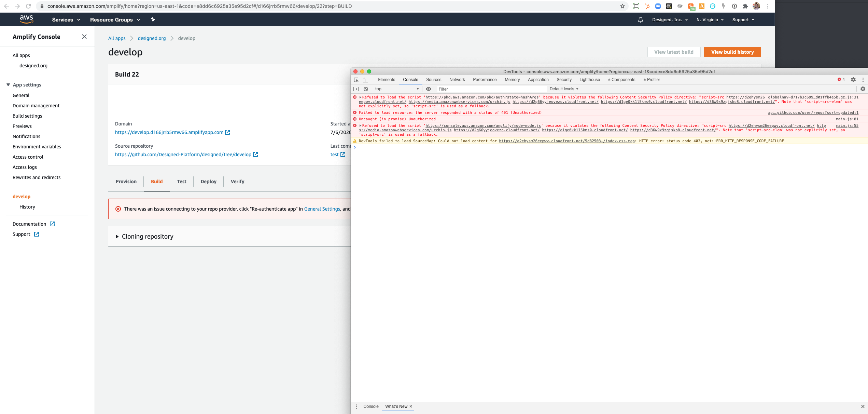Open external link icon next to source repository
Screen dimensions: 868x414
(x=255, y=155)
